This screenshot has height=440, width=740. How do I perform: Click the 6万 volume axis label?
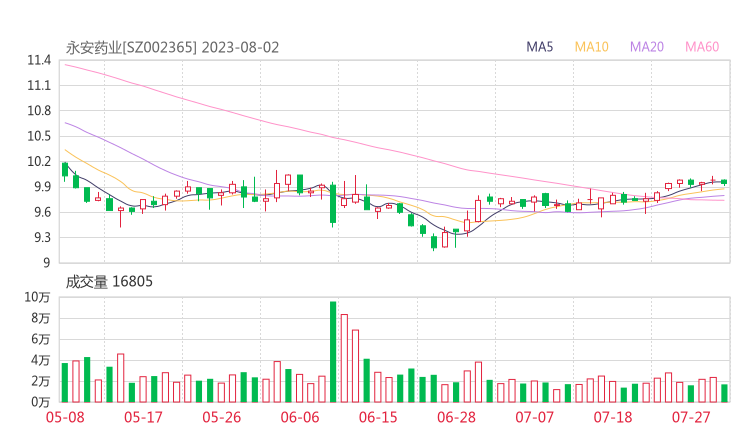click(x=41, y=339)
